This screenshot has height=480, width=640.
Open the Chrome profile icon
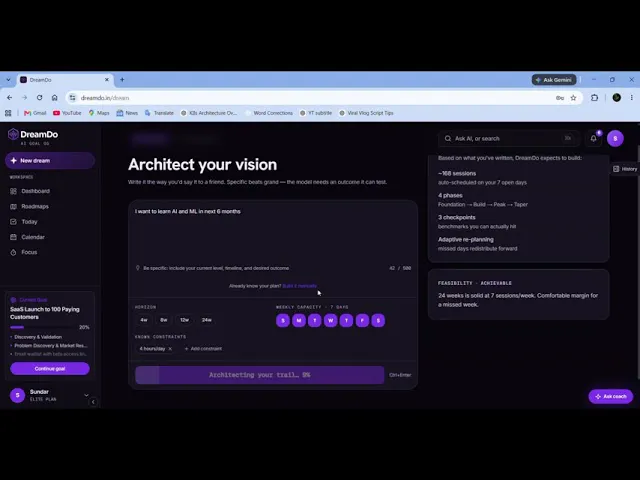[x=617, y=98]
